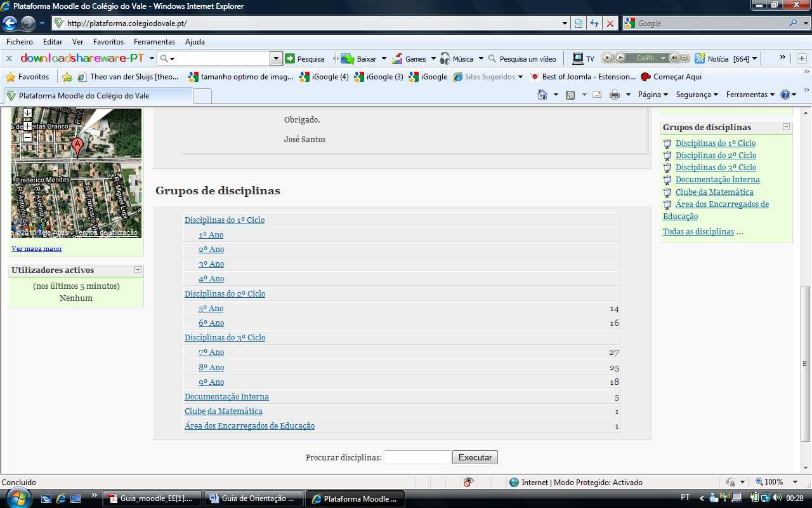Click the new blank tab button
Image resolution: width=812 pixels, height=508 pixels.
202,97
